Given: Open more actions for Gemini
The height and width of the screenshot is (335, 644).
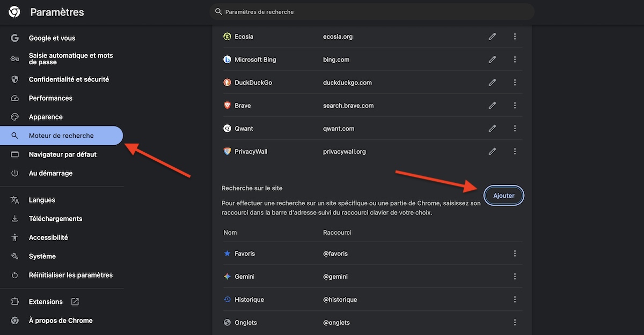Looking at the screenshot, I should coord(515,277).
